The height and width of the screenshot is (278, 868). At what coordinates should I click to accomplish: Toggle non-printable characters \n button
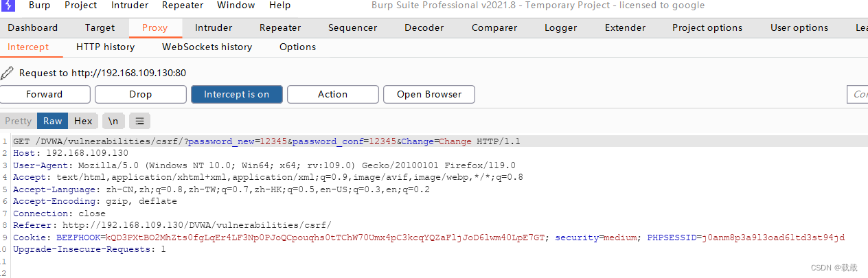(x=113, y=121)
